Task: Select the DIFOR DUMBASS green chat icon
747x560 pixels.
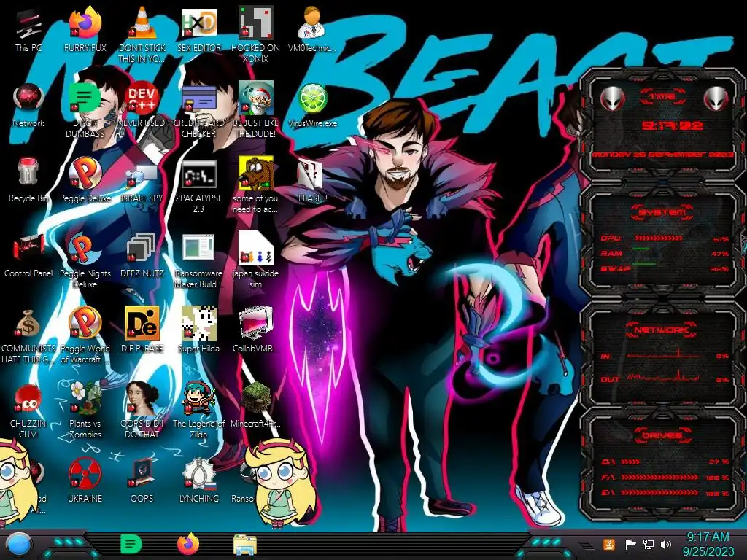Action: click(85, 111)
